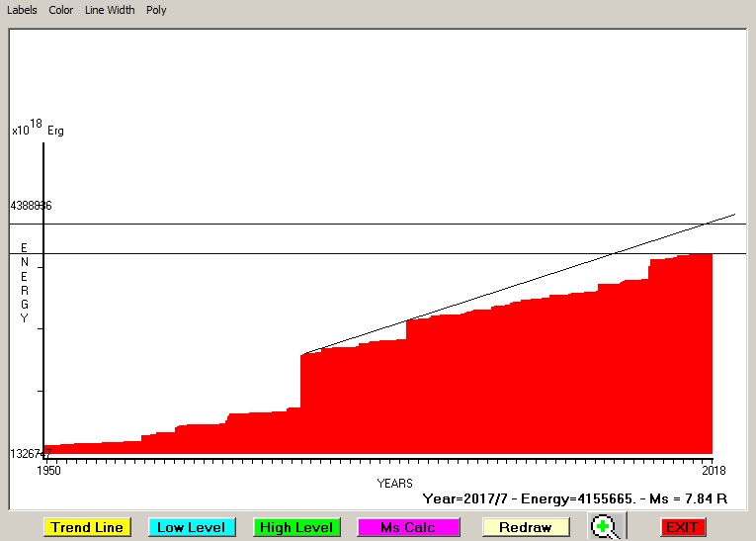Open the Poly menu

(x=156, y=10)
